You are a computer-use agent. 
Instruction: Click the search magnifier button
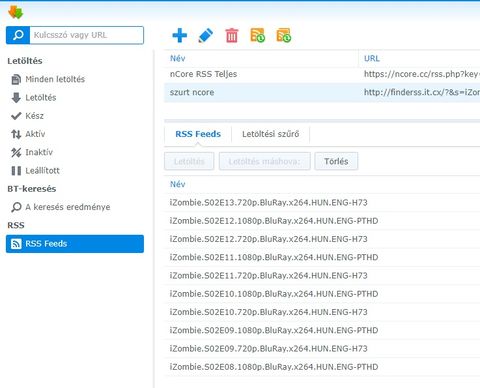18,35
